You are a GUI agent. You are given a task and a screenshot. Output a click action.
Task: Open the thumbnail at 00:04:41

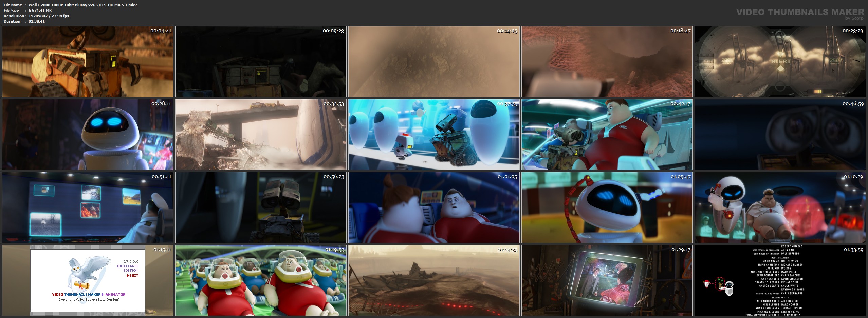88,62
